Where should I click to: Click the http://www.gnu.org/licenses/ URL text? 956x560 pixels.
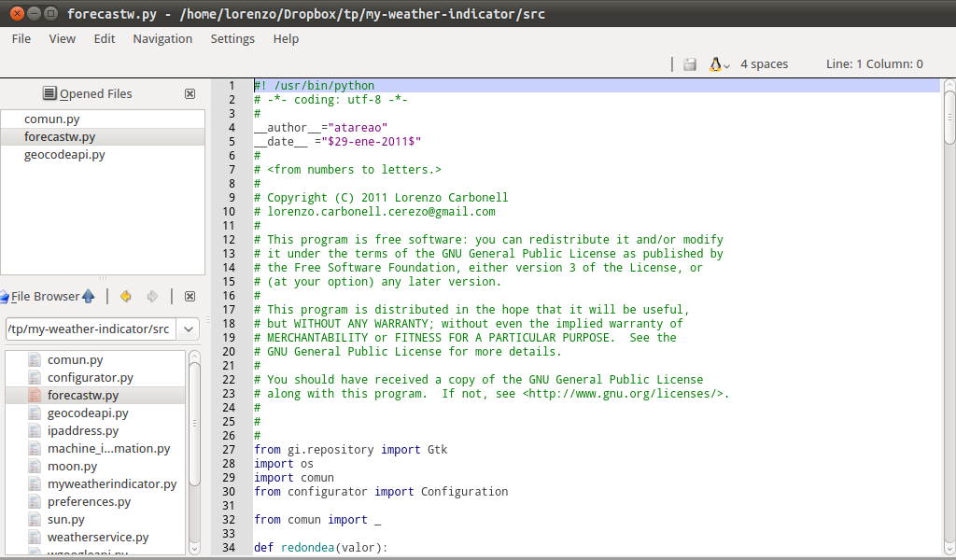pyautogui.click(x=626, y=394)
